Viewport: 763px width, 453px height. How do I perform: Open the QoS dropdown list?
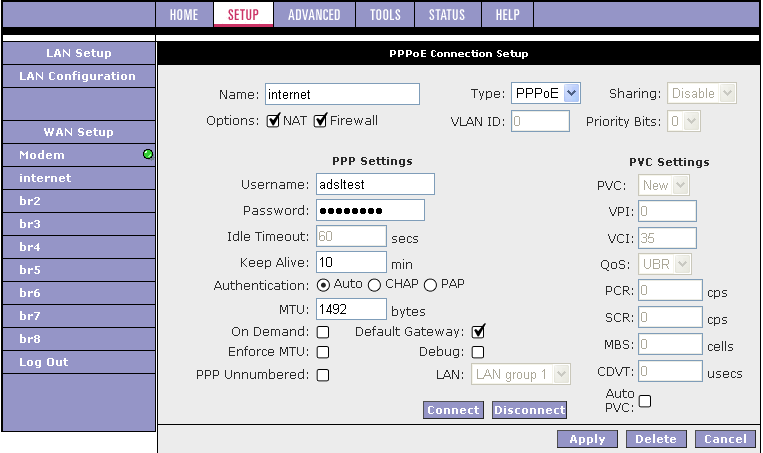tap(667, 264)
